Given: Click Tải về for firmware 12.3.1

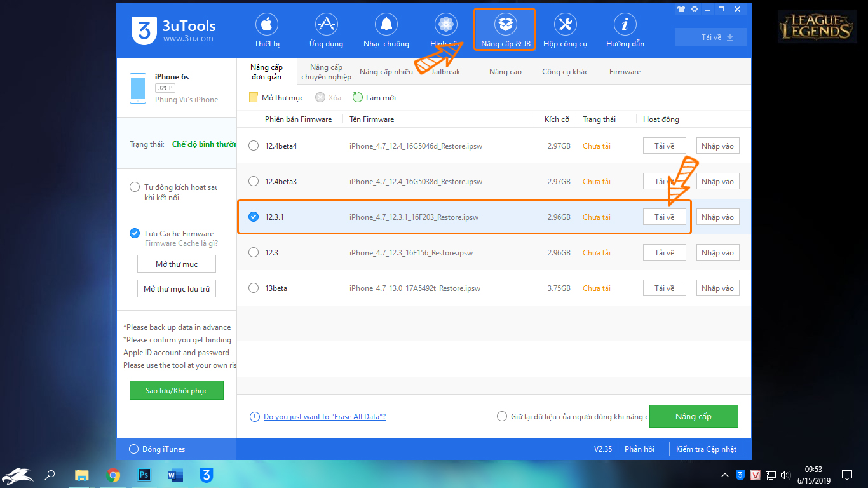Looking at the screenshot, I should coord(665,217).
